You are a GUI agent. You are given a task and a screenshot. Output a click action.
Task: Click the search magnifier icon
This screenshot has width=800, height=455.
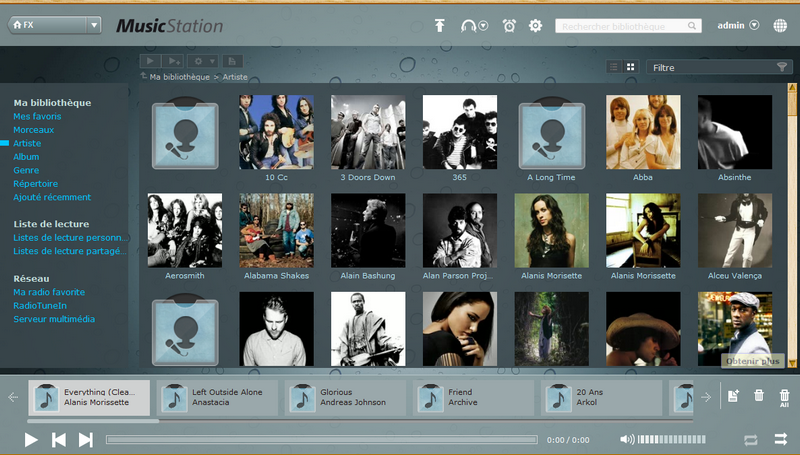[692, 26]
